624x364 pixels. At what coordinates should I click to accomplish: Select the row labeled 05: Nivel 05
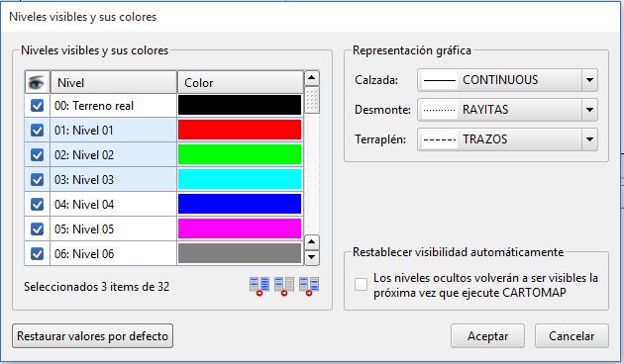[x=114, y=228]
